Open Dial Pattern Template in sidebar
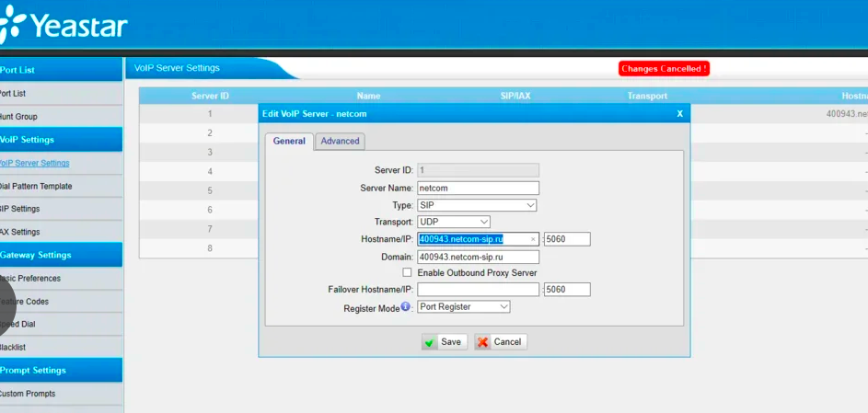The image size is (868, 413). [x=35, y=186]
